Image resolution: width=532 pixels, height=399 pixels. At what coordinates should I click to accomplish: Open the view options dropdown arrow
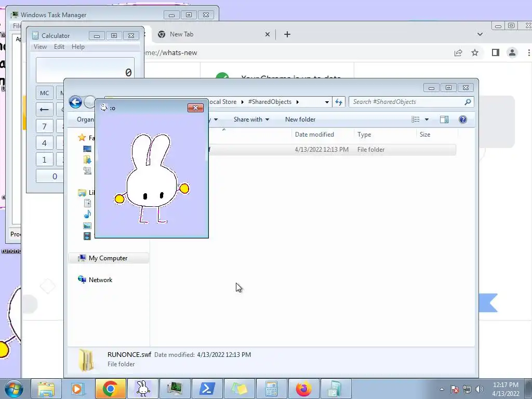(x=427, y=119)
